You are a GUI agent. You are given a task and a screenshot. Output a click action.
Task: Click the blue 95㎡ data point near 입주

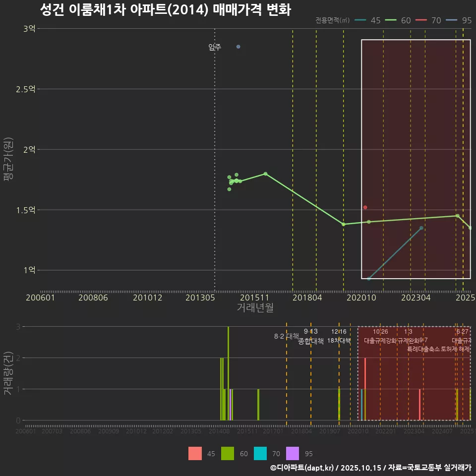click(238, 46)
